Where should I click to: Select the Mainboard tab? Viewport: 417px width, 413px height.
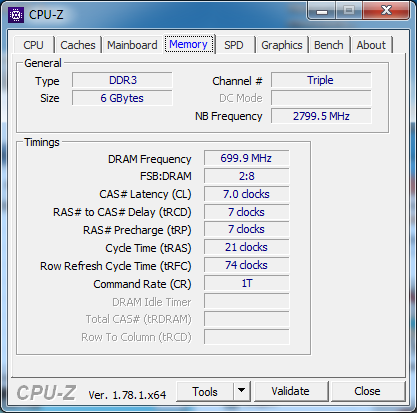coord(132,45)
